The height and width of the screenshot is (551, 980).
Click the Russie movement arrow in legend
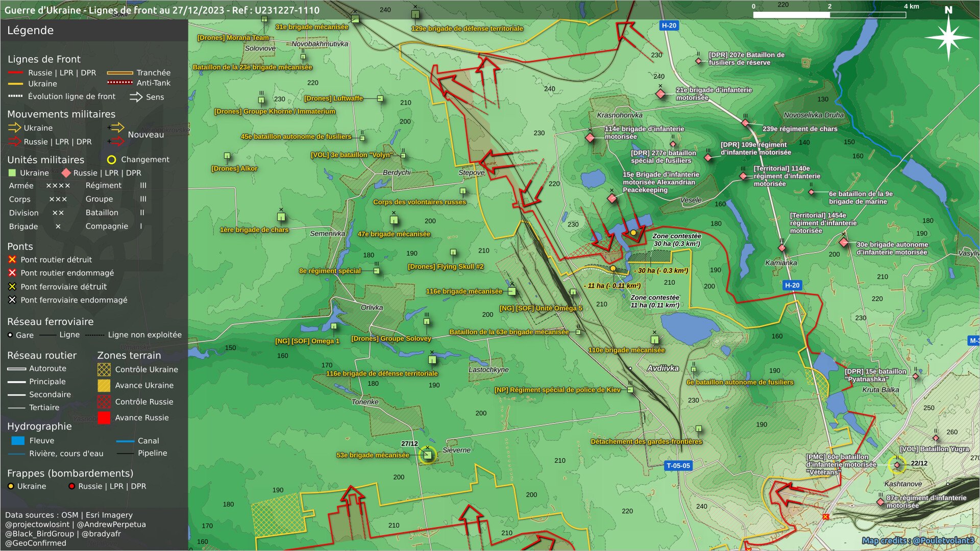tap(15, 141)
